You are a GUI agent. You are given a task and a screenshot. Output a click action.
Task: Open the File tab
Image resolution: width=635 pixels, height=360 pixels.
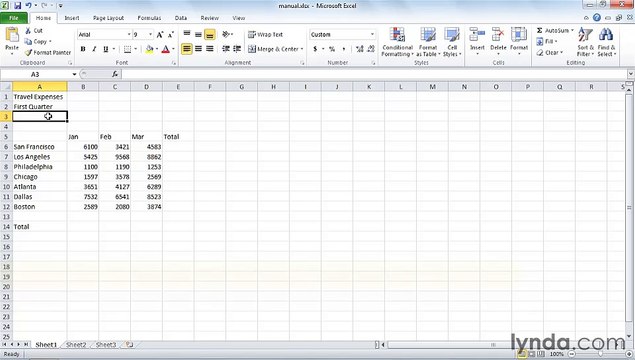(14, 18)
